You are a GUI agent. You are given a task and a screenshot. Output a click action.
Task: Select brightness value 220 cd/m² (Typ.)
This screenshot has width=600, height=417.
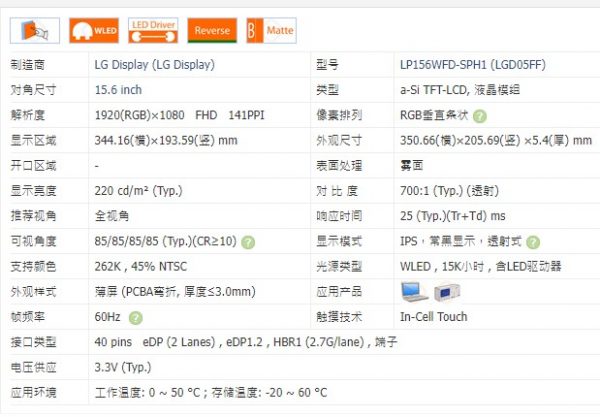pyautogui.click(x=139, y=191)
